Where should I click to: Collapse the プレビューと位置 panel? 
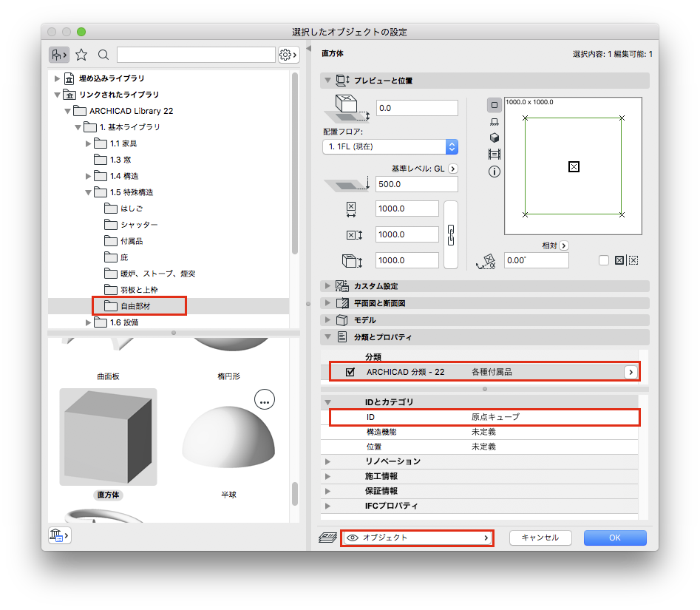327,81
